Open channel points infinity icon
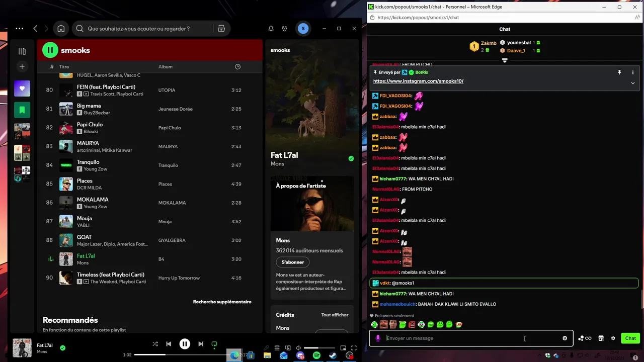The image size is (644, 362). [585, 338]
